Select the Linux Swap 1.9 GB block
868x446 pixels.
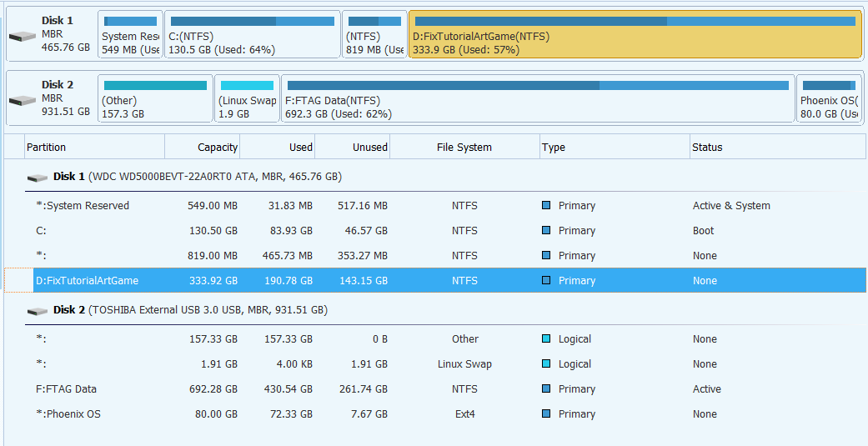click(247, 98)
